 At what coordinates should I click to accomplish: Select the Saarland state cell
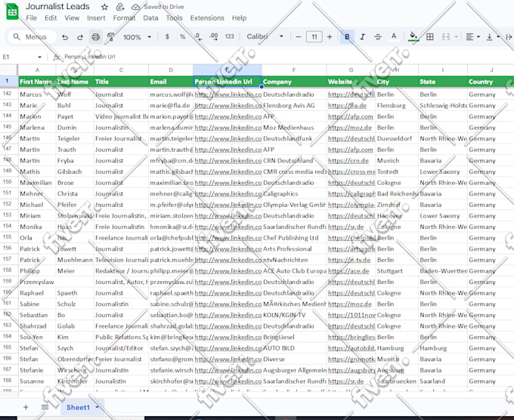click(x=442, y=381)
